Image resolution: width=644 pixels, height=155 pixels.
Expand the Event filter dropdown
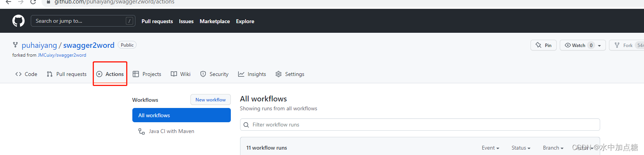click(491, 148)
